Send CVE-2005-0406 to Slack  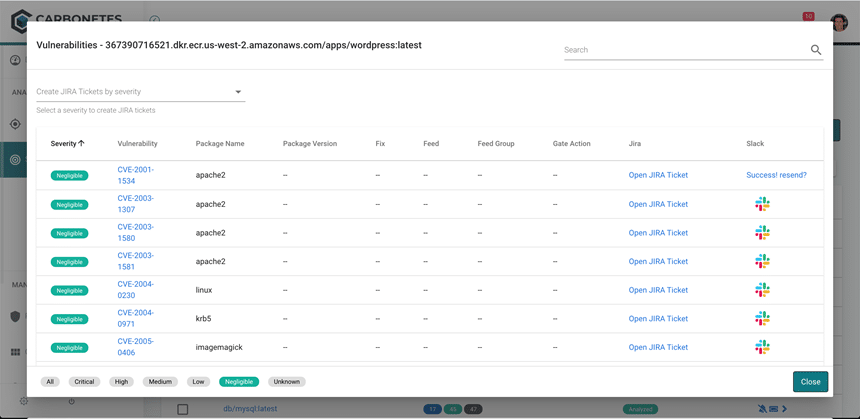coord(762,347)
